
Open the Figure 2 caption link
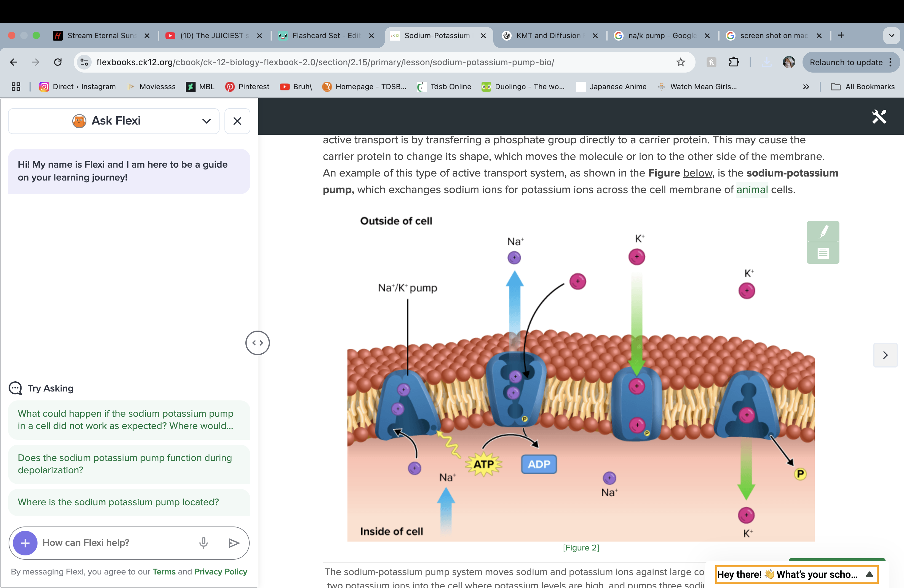coord(581,547)
